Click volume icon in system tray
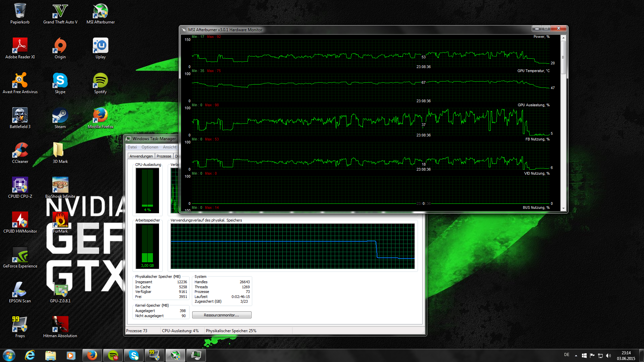 point(608,355)
